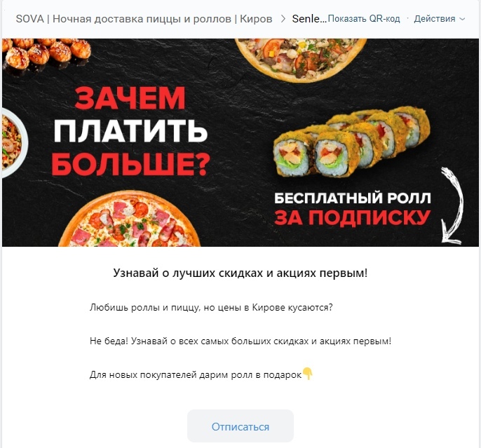Click the wok bowl image at left edge

14,142
